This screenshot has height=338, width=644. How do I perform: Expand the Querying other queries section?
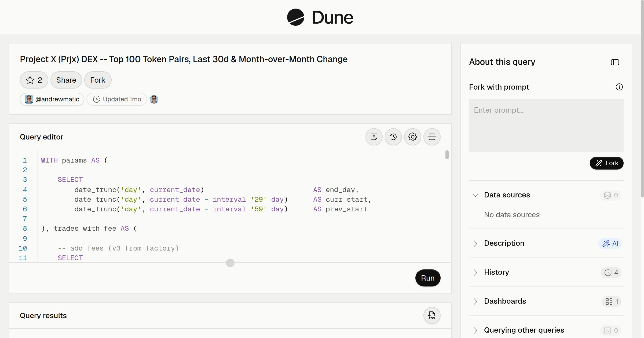(x=475, y=330)
